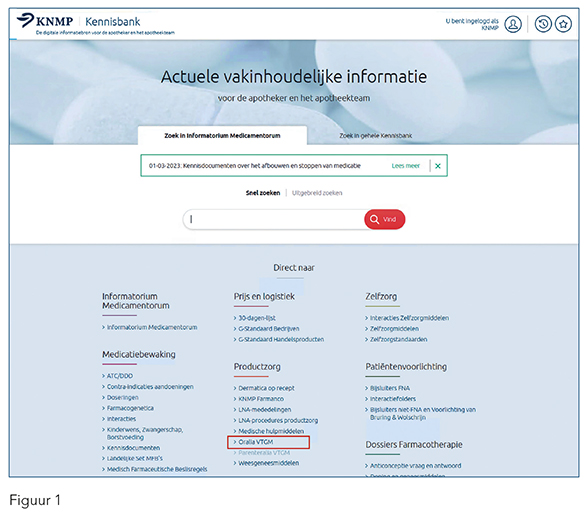Click the 'U bent ingelogd als KNMP' text
The width and height of the screenshot is (587, 515).
pos(472,24)
